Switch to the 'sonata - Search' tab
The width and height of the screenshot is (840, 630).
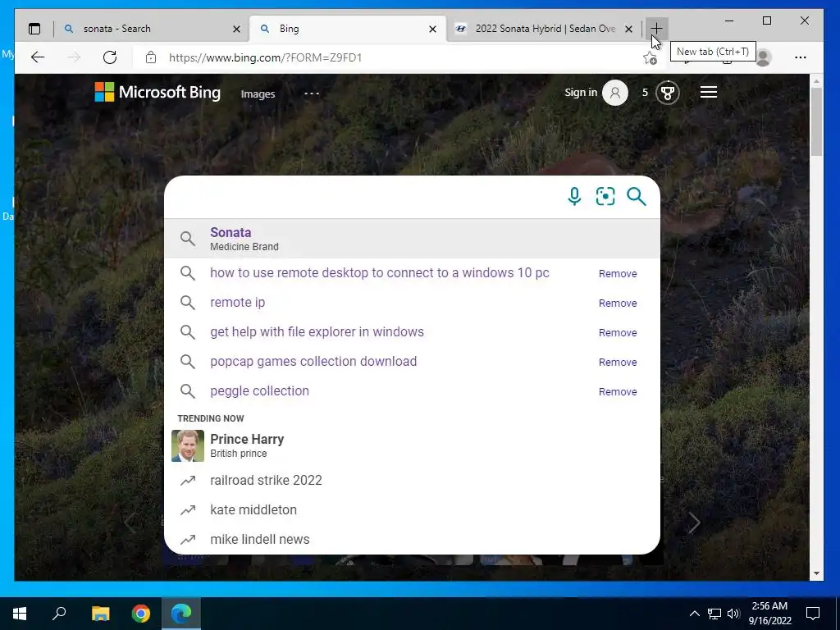(152, 29)
